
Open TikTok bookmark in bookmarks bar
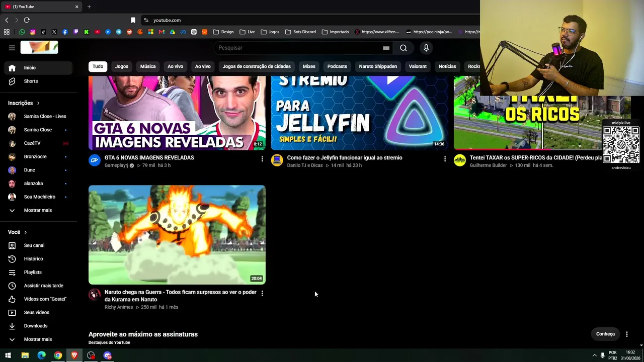coord(43,32)
